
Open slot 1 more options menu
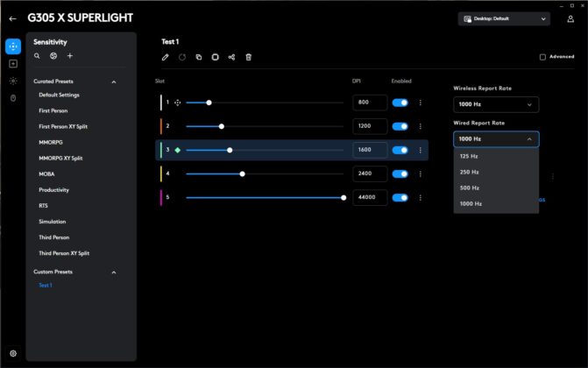click(x=421, y=103)
